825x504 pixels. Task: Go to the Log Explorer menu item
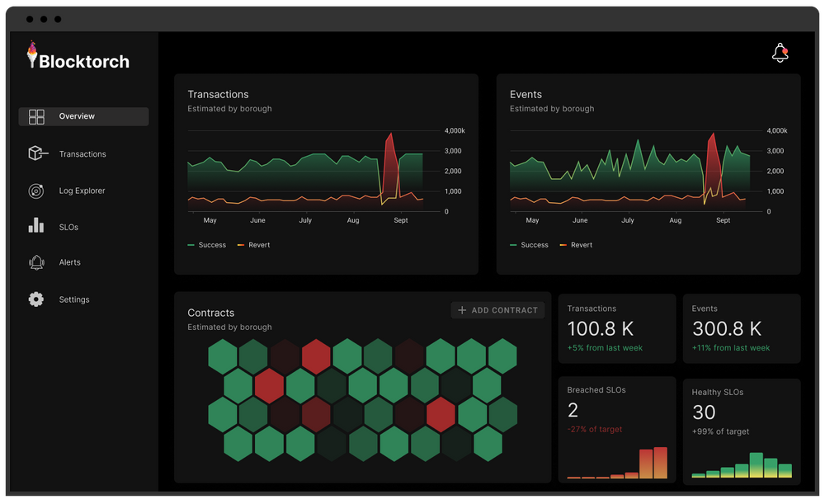(82, 191)
